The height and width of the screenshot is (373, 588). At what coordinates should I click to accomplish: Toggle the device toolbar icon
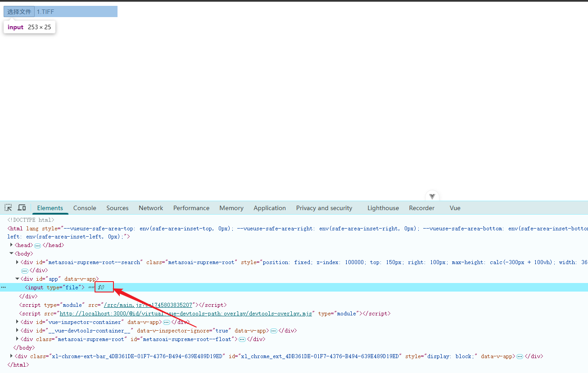(22, 207)
